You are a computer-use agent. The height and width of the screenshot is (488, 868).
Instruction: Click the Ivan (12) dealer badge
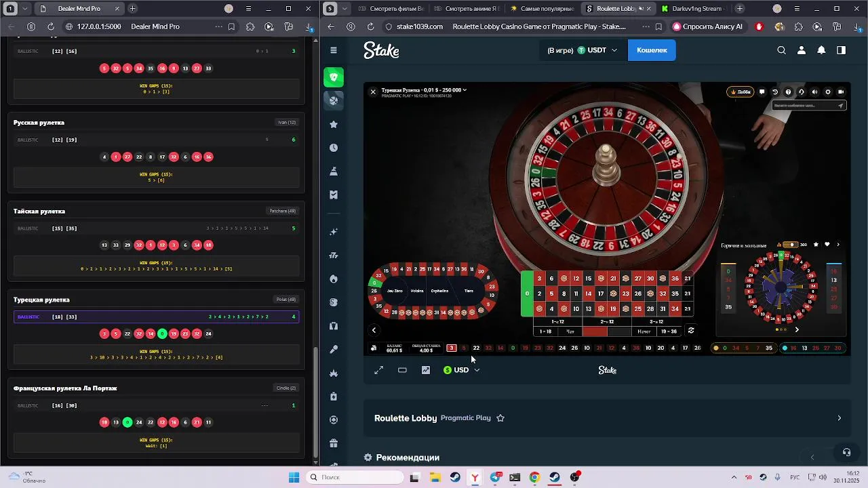[x=287, y=123]
